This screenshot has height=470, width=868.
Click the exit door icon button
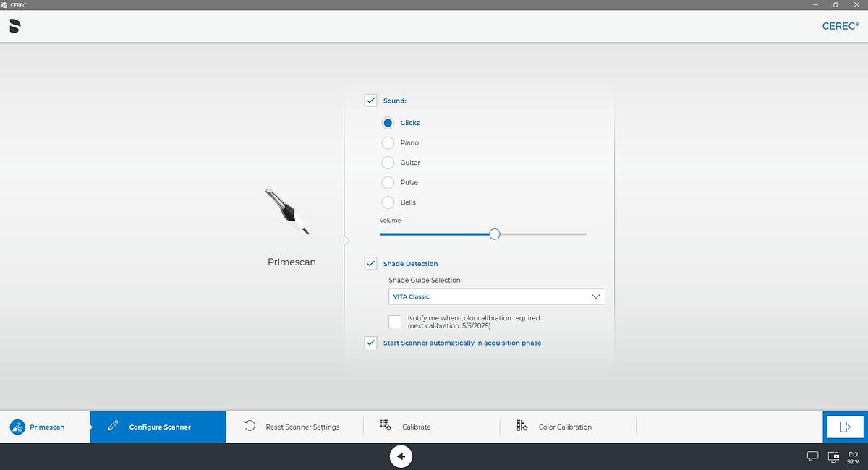coord(845,427)
